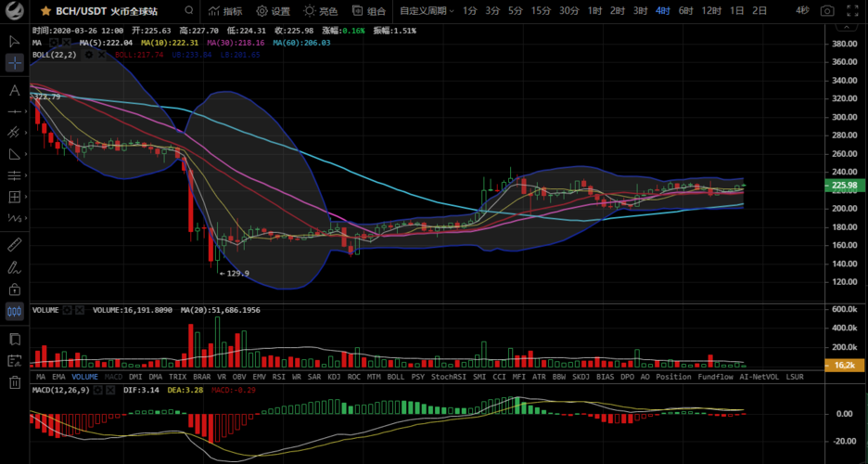Toggle the candlestick chart type icon
This screenshot has height=464, width=868.
point(15,311)
